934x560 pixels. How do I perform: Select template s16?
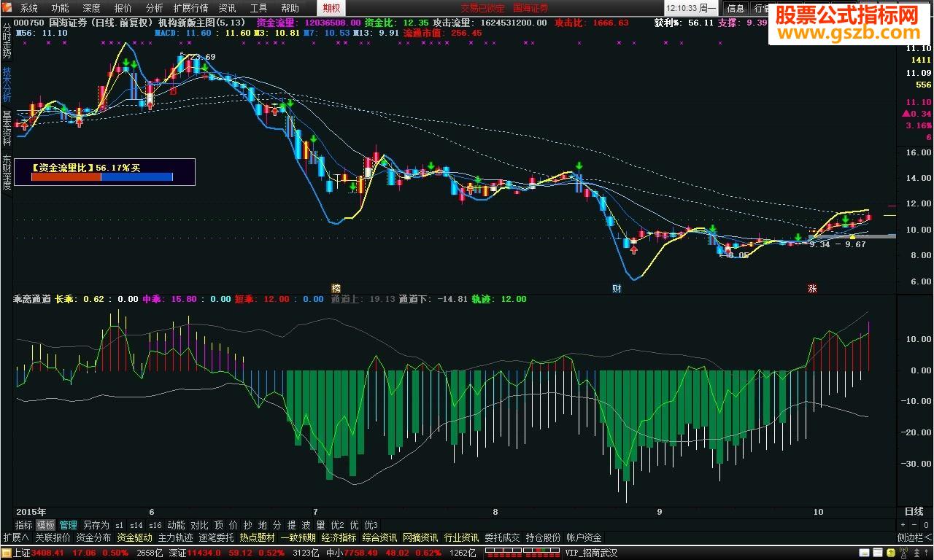(x=155, y=525)
